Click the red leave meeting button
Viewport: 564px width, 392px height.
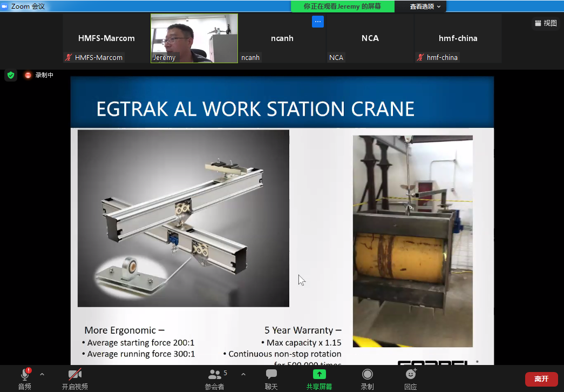coord(541,379)
